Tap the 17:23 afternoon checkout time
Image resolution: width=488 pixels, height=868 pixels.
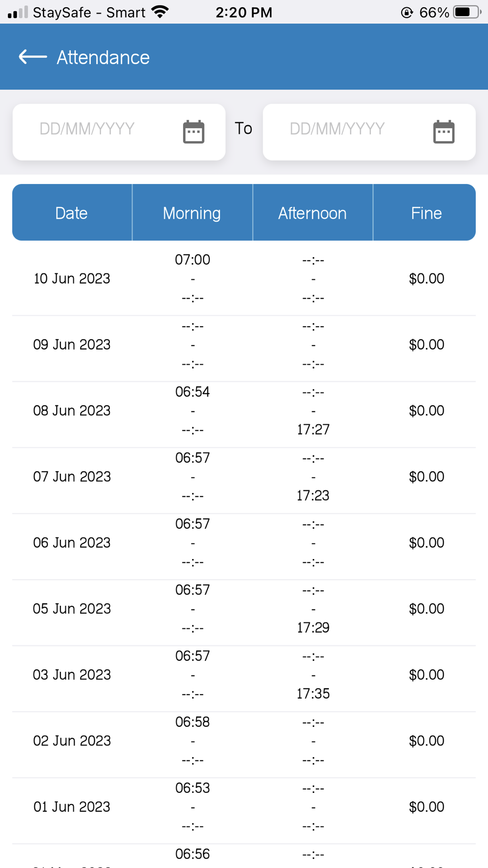313,496
